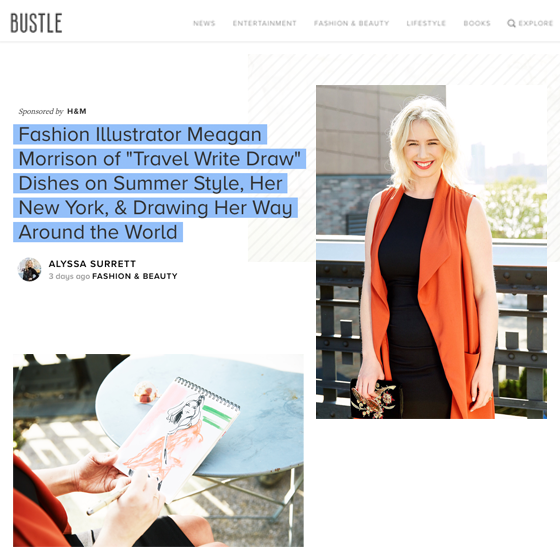
Task: Click headline line 'Dishes on Summer Style, Her'
Action: click(150, 183)
